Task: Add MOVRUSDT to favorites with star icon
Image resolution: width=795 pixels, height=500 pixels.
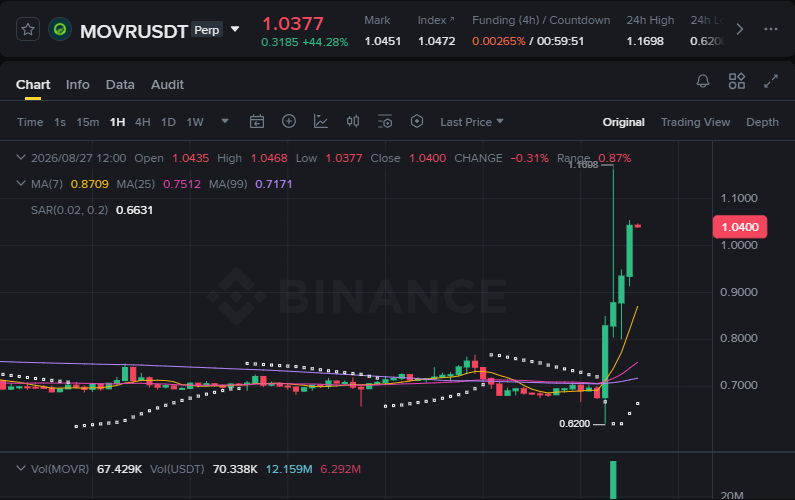Action: click(x=28, y=29)
